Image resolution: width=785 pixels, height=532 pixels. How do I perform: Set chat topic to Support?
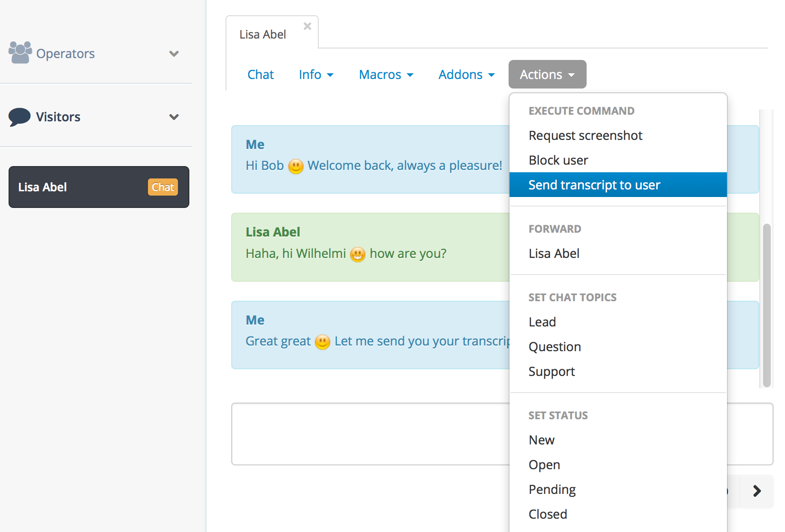tap(618, 372)
